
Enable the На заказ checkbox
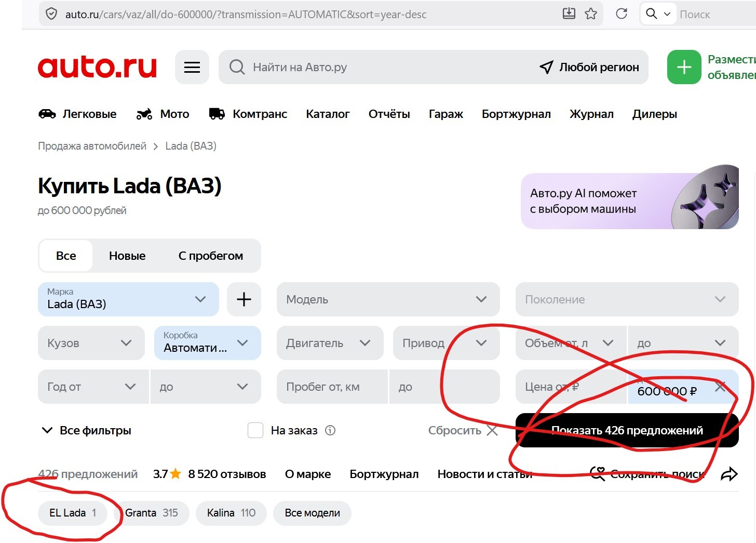[255, 430]
